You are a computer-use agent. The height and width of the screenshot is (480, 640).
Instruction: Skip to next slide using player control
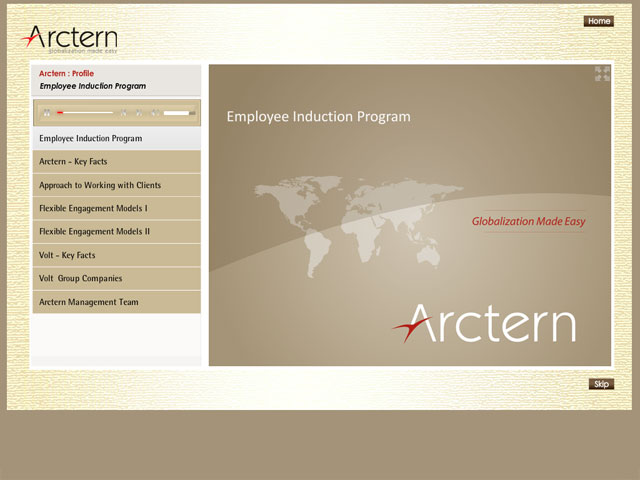click(138, 113)
